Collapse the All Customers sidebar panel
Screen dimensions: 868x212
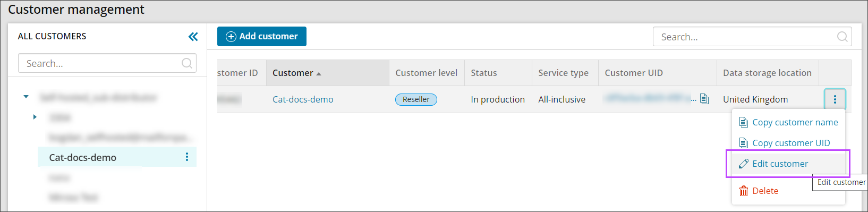(x=193, y=36)
